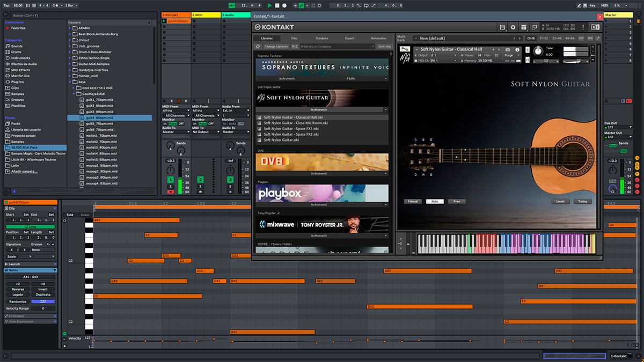Expand the ARABIC folder
The image size is (644, 362).
pyautogui.click(x=70, y=28)
